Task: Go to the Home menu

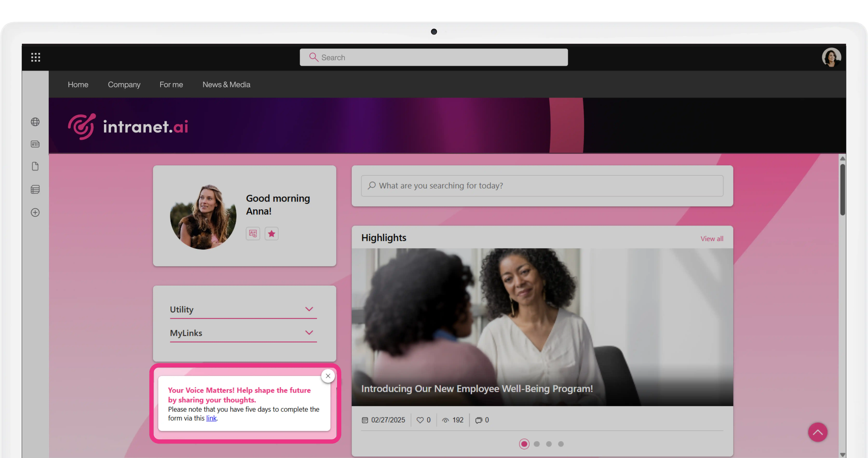Action: 78,85
